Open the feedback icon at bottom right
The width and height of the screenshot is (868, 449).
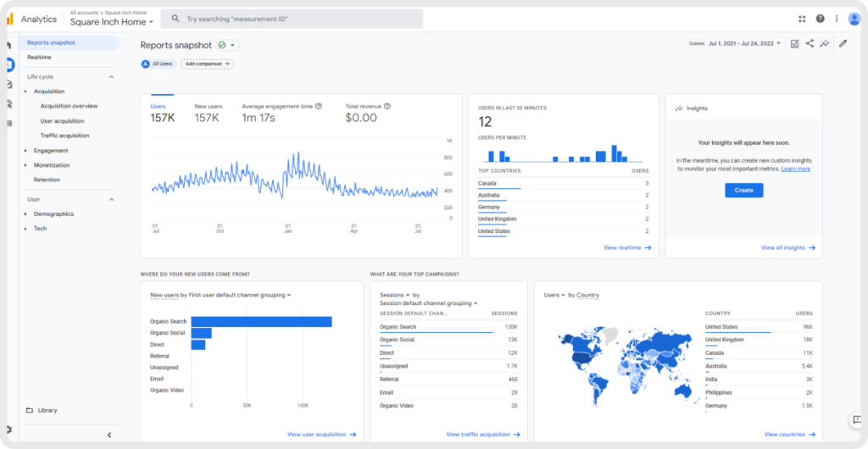point(856,421)
